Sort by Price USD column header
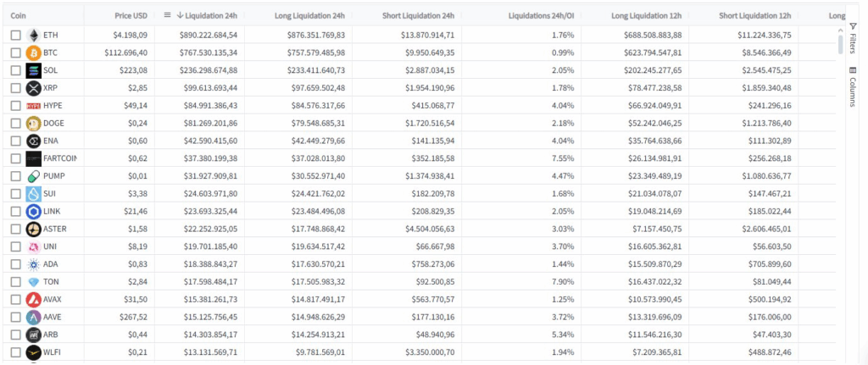The width and height of the screenshot is (868, 365). 131,15
